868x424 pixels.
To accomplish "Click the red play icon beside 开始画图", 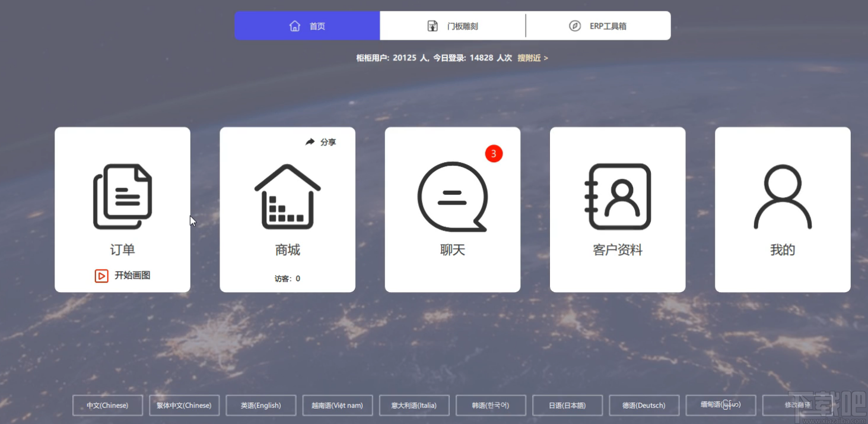I will pos(101,276).
